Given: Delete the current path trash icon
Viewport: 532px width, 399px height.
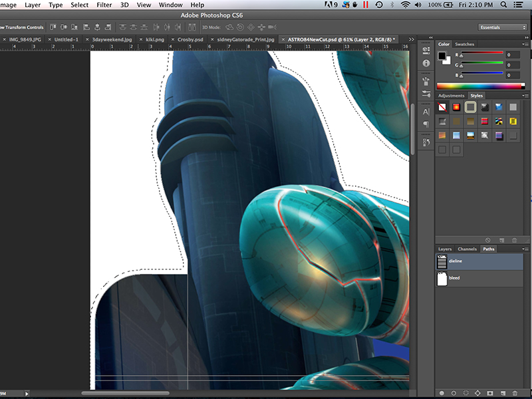Looking at the screenshot, I should [x=515, y=393].
